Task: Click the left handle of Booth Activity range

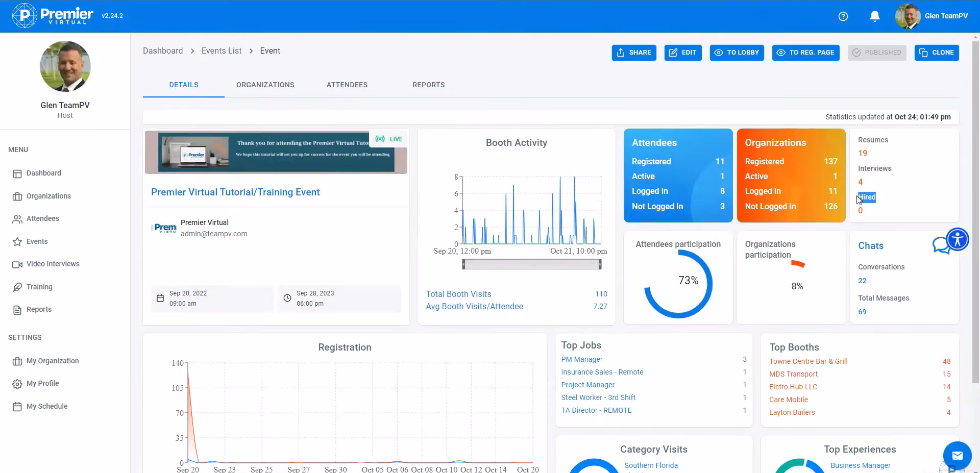Action: [463, 264]
